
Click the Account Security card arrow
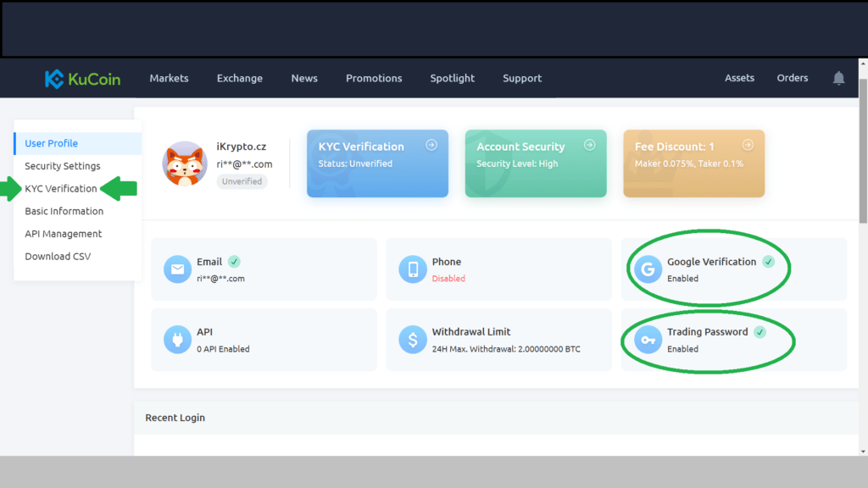coord(590,145)
